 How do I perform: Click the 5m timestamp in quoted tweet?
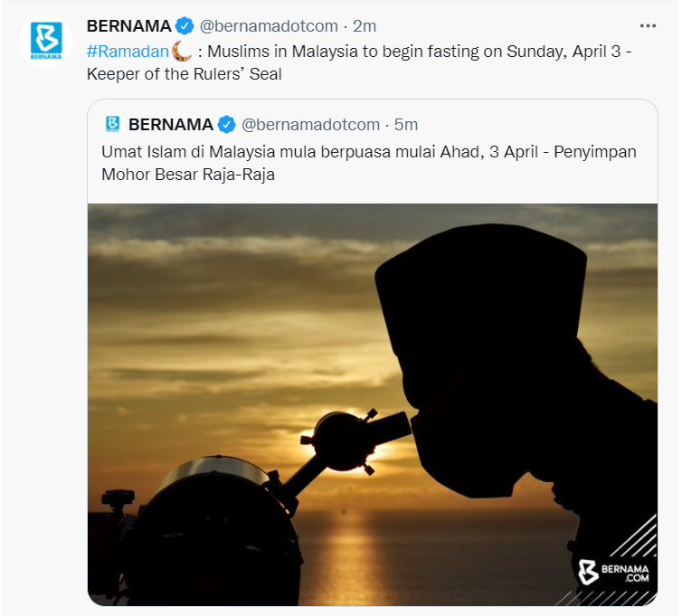click(x=406, y=125)
